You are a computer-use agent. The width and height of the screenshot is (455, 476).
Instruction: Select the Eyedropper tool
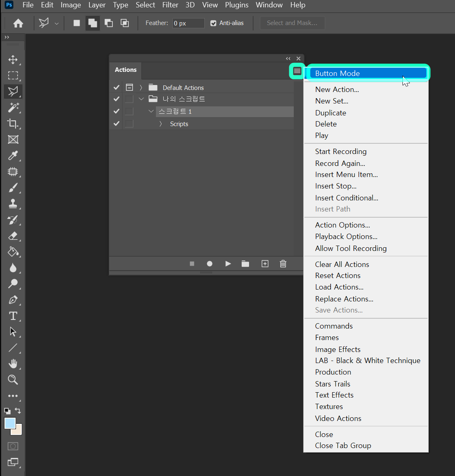coord(13,155)
